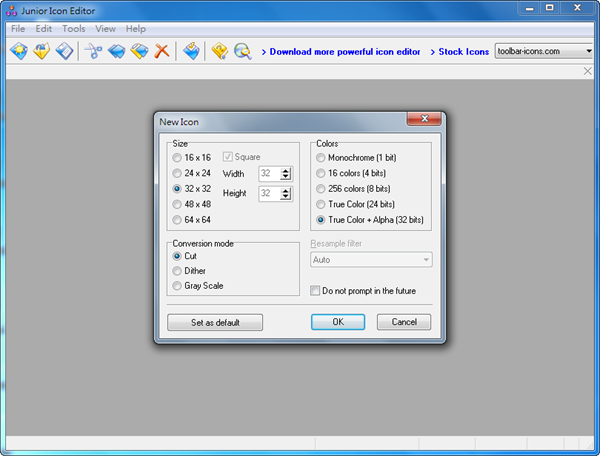This screenshot has height=456, width=600.
Task: Click the red X Delete toolbar icon
Action: [x=162, y=51]
